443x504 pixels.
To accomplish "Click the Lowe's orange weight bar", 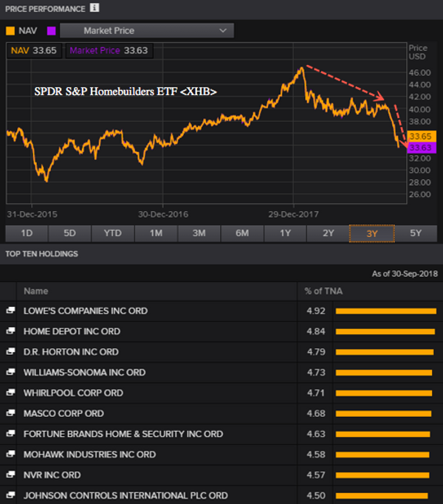I will [386, 311].
